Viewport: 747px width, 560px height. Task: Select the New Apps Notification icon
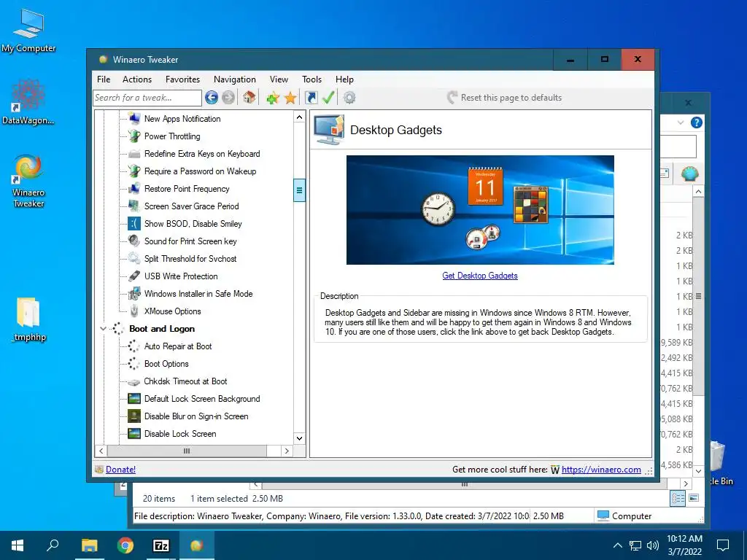[134, 119]
